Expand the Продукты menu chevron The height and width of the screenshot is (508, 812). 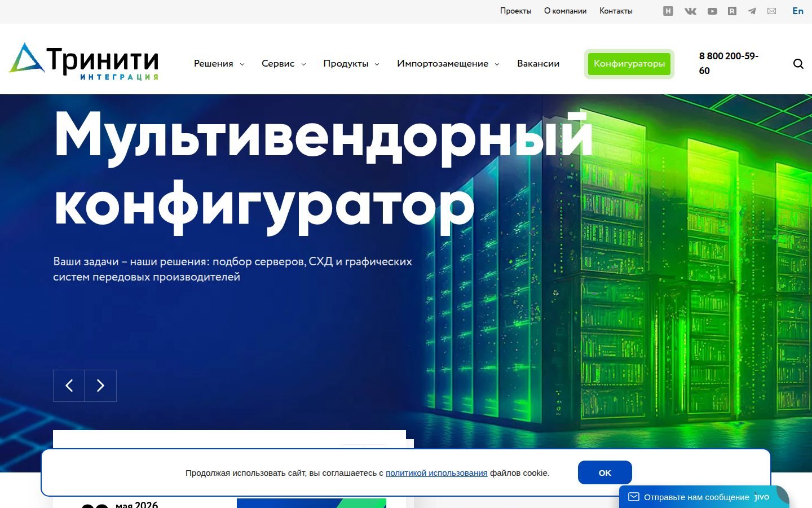pos(377,64)
